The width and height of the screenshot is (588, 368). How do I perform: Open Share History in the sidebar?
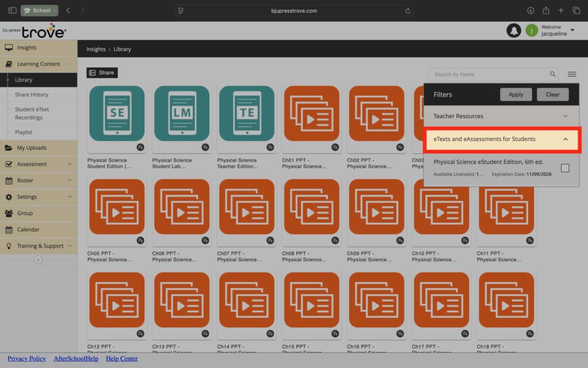(x=32, y=95)
